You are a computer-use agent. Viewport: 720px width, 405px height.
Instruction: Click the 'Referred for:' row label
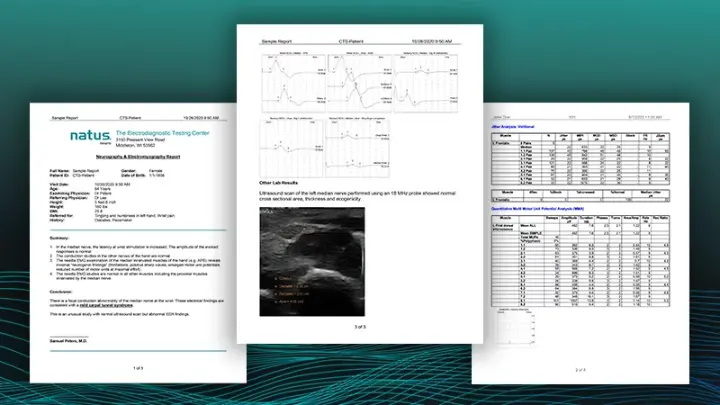point(61,215)
